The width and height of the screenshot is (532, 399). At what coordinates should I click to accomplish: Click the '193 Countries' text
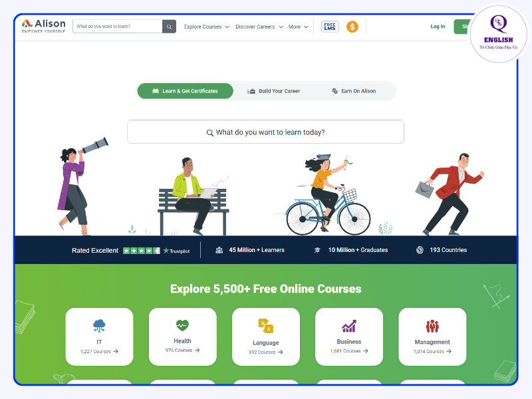448,250
